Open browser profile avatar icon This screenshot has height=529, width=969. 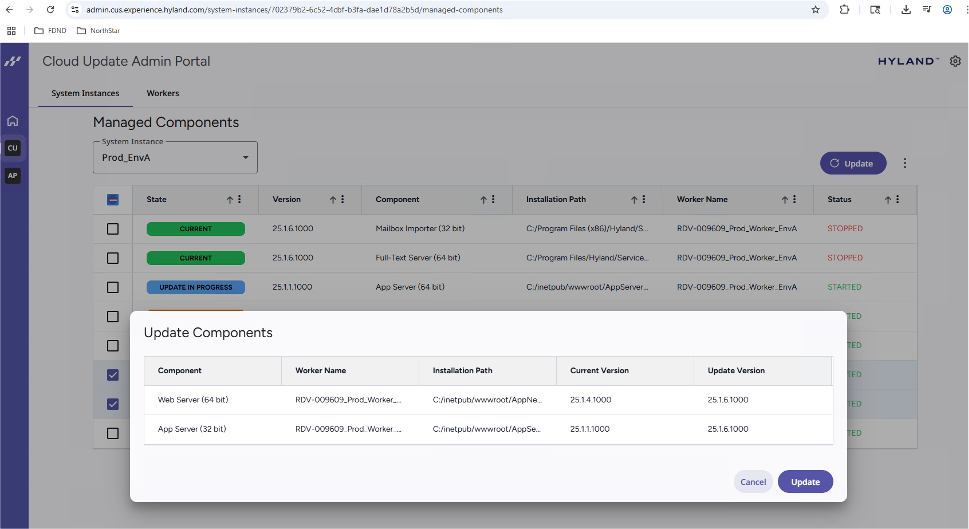click(x=947, y=9)
